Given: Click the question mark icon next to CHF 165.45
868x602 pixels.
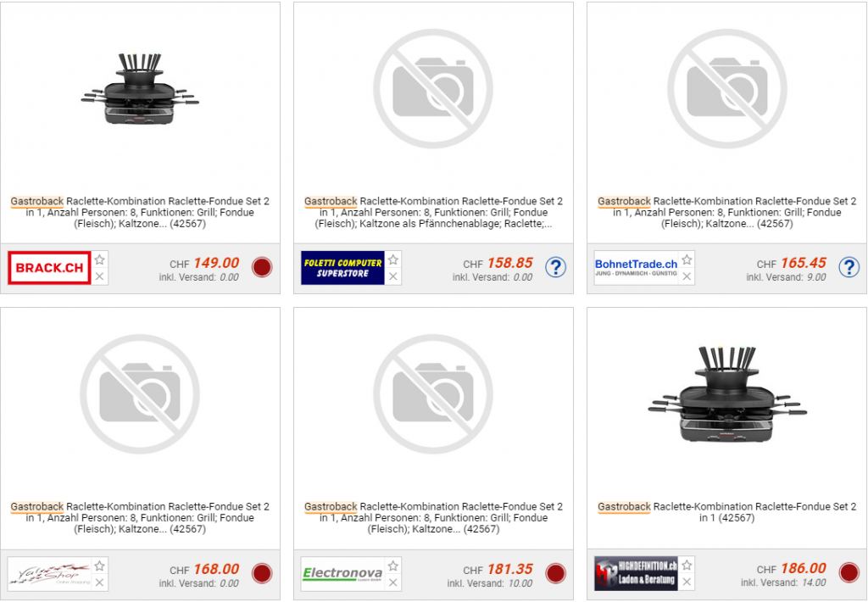Looking at the screenshot, I should tap(849, 267).
